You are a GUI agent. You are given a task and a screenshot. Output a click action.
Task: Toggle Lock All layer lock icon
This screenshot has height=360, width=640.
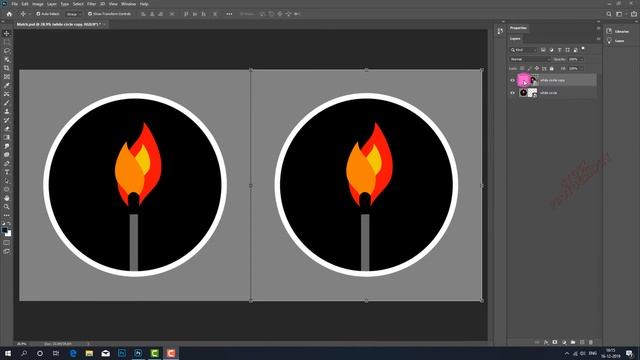pyautogui.click(x=551, y=69)
